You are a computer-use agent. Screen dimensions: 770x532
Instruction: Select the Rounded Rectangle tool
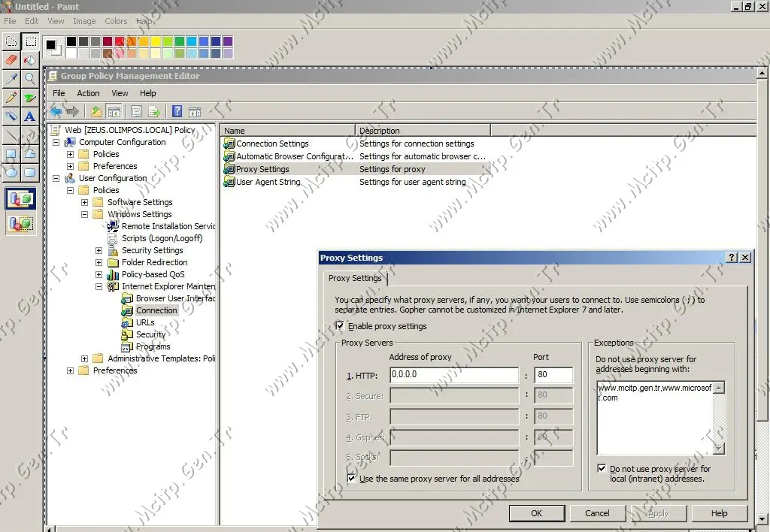point(30,172)
